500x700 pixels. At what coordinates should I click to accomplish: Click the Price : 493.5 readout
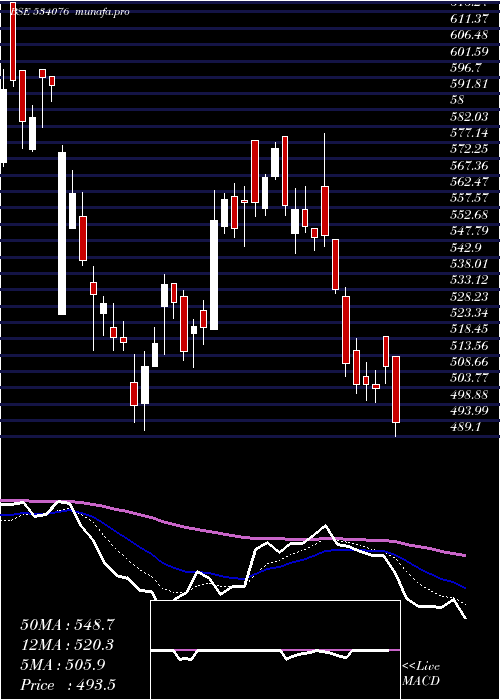68,685
